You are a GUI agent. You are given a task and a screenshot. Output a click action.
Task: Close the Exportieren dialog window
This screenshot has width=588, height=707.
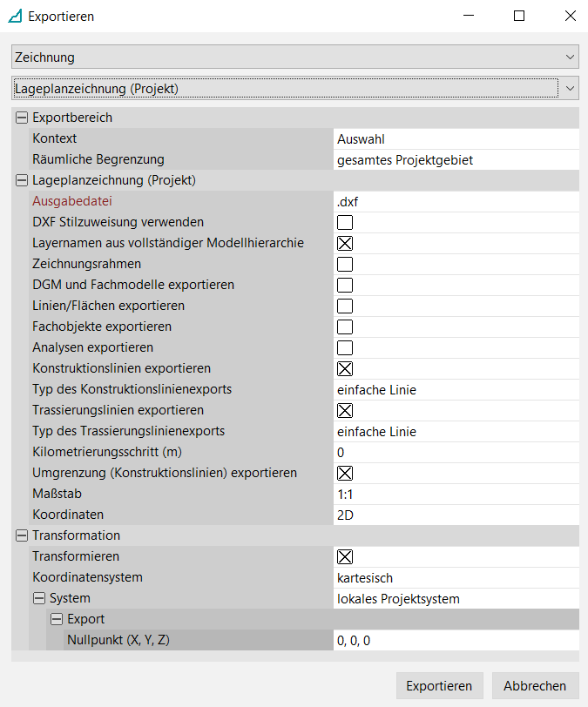(571, 16)
